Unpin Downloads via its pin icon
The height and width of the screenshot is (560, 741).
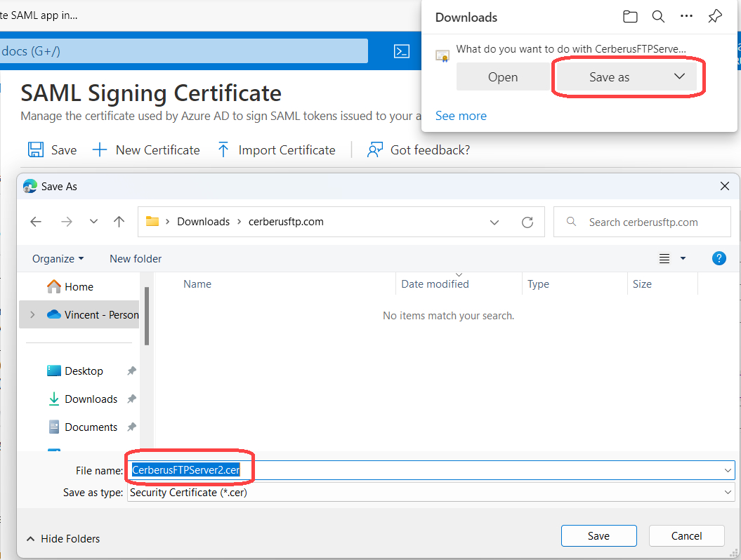(131, 399)
